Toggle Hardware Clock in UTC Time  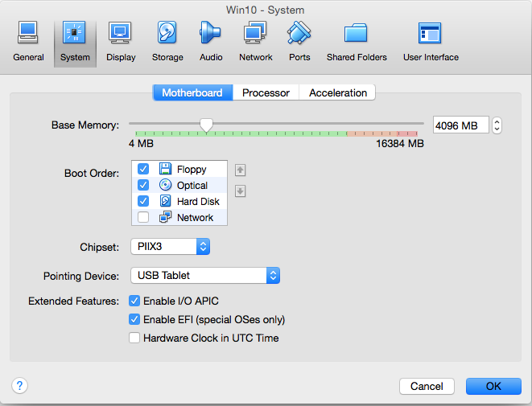[x=134, y=338]
